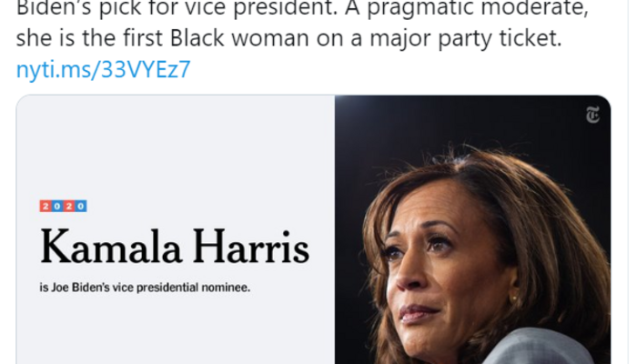Open the nyti.ms/33VYEz7 link
This screenshot has height=364, width=637.
pos(103,70)
